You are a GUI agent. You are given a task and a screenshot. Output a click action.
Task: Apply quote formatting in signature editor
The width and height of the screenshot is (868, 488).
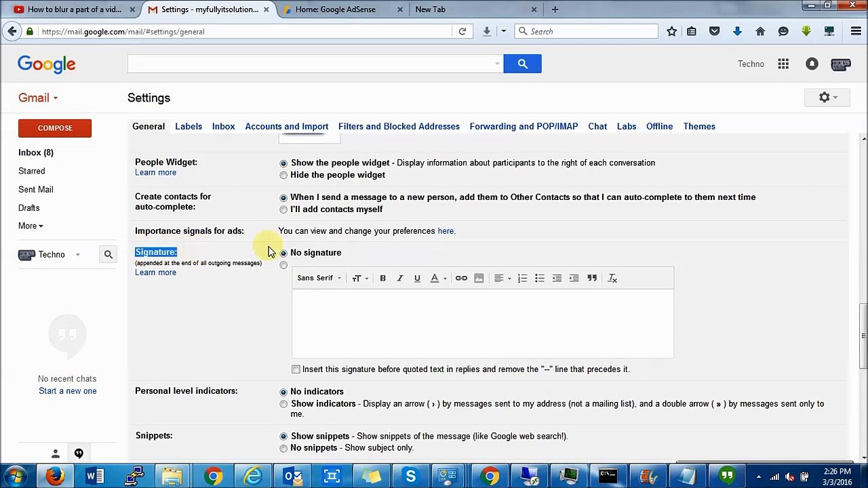tap(592, 278)
